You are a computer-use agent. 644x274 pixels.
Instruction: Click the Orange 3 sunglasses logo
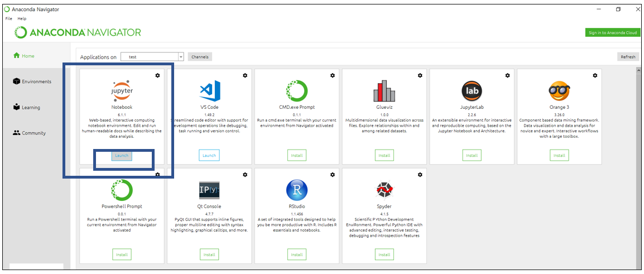pyautogui.click(x=559, y=91)
